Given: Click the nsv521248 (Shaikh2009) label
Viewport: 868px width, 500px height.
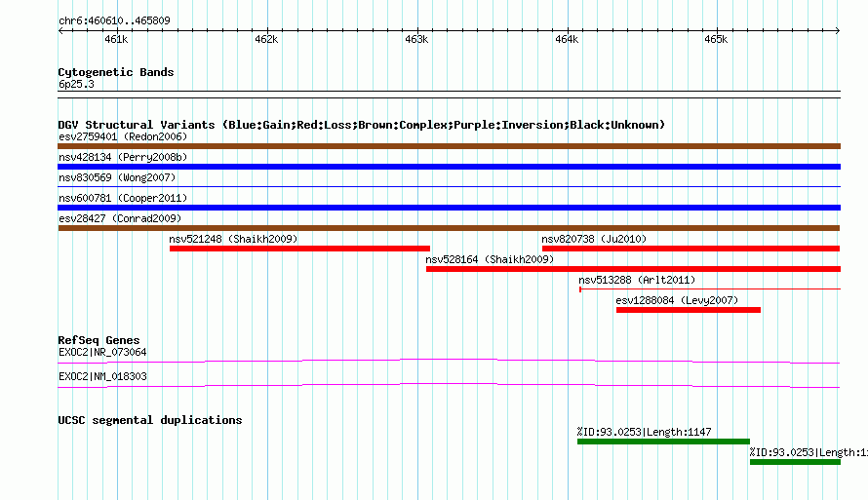Looking at the screenshot, I should tap(233, 239).
